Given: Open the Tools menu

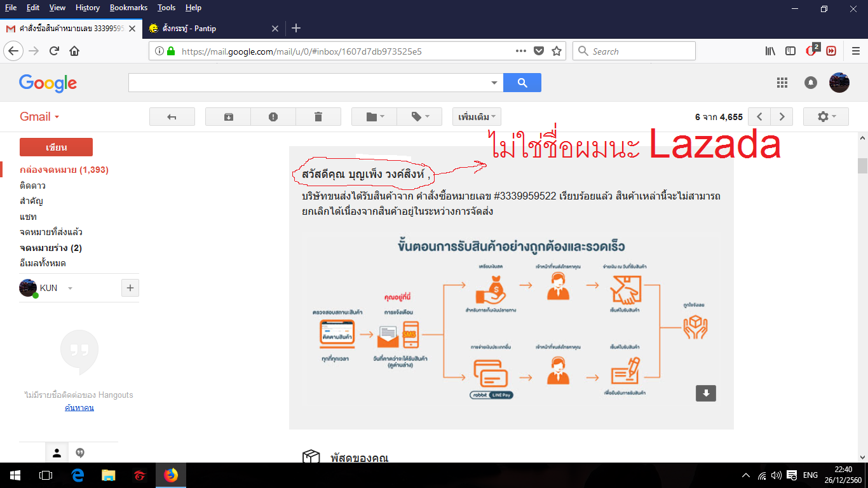Looking at the screenshot, I should 166,8.
